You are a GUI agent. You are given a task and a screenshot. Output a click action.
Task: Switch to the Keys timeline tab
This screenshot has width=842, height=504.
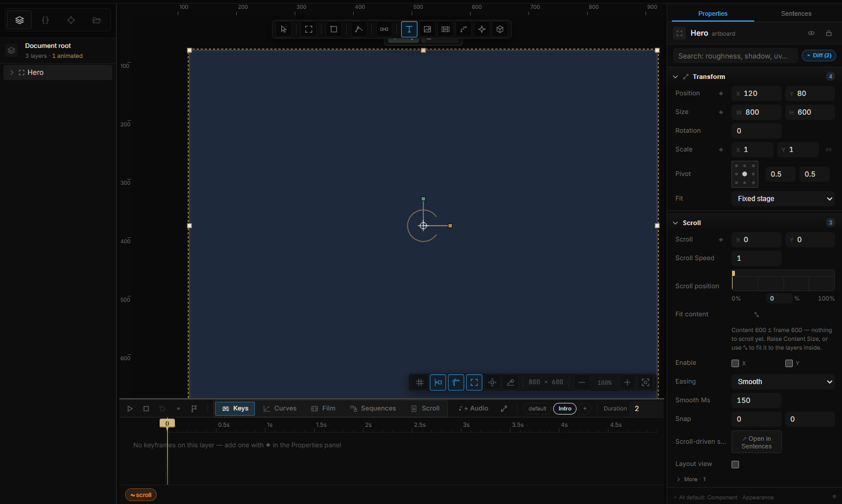click(x=235, y=409)
